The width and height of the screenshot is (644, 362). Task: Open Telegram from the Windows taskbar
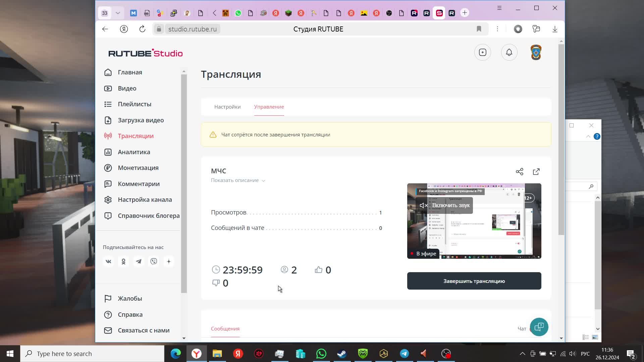pos(404,354)
